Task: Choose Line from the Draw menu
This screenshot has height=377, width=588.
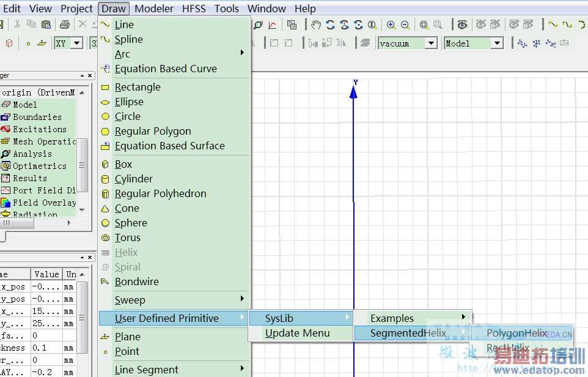Action: click(x=174, y=24)
